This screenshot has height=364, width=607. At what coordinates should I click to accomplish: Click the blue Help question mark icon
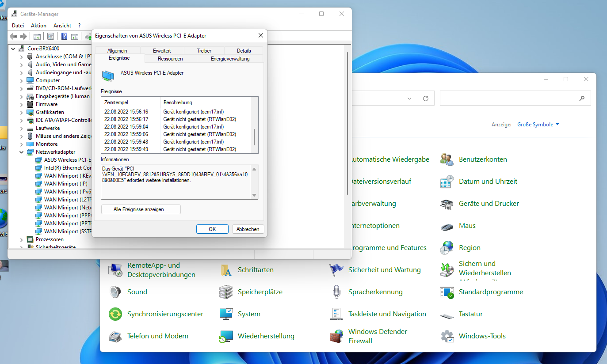(x=65, y=36)
